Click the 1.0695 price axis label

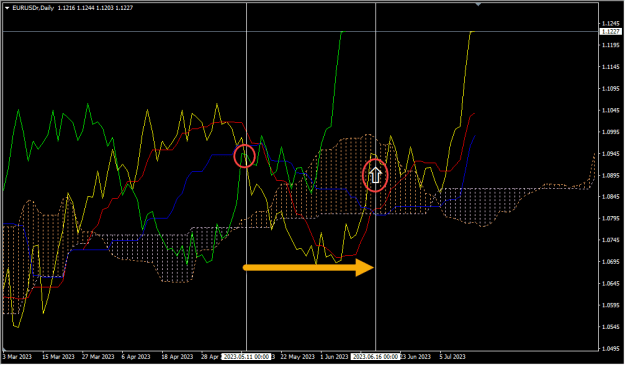click(611, 262)
